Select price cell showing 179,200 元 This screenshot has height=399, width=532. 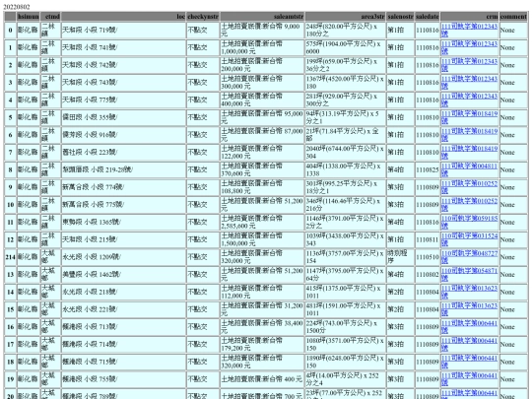(262, 345)
